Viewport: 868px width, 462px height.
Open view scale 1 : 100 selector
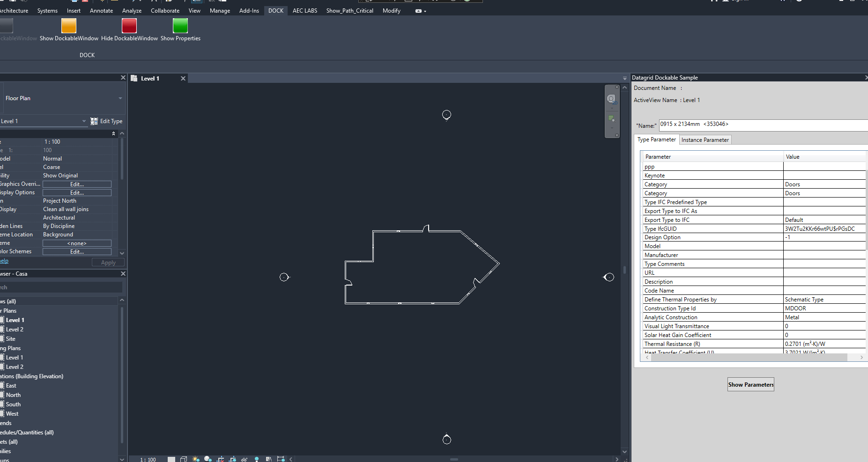pos(148,460)
